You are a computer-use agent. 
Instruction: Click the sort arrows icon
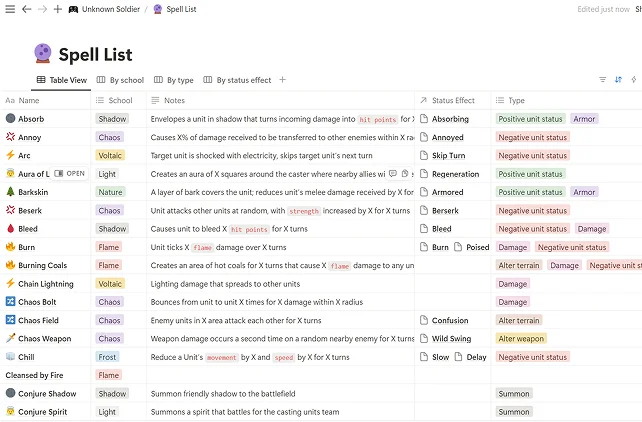click(618, 80)
